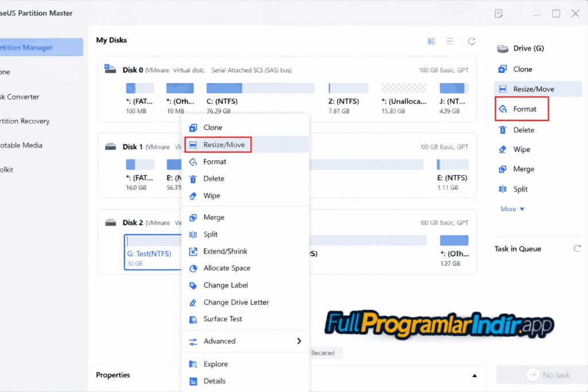Viewport: 588px width, 392px height.
Task: Refresh the My Disks list
Action: click(x=471, y=41)
